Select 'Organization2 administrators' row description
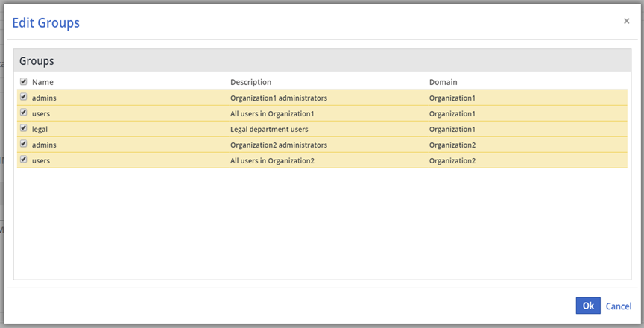Viewport: 644px width, 328px height. [x=279, y=145]
